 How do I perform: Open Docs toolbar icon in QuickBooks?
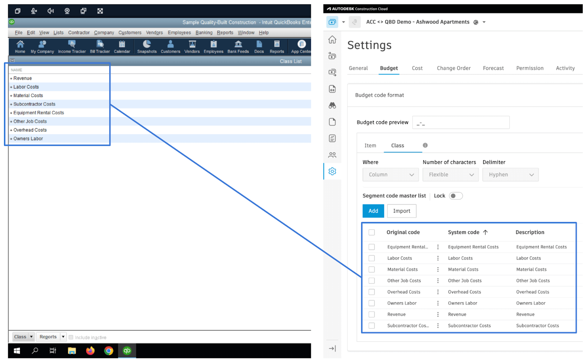pyautogui.click(x=259, y=47)
